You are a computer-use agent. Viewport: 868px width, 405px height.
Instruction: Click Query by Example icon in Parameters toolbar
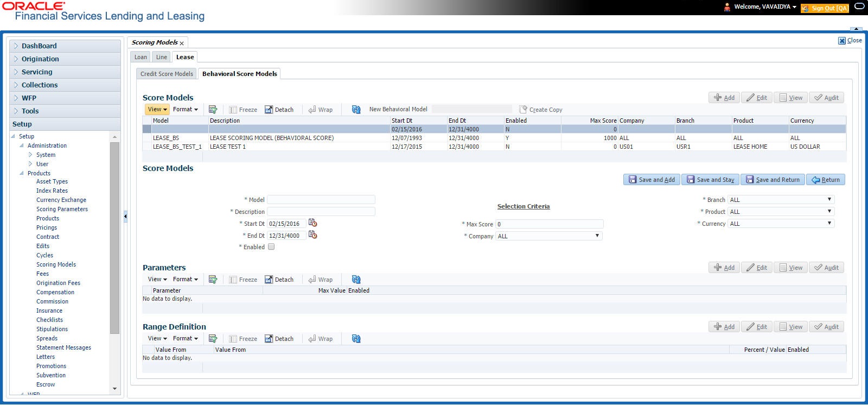213,280
